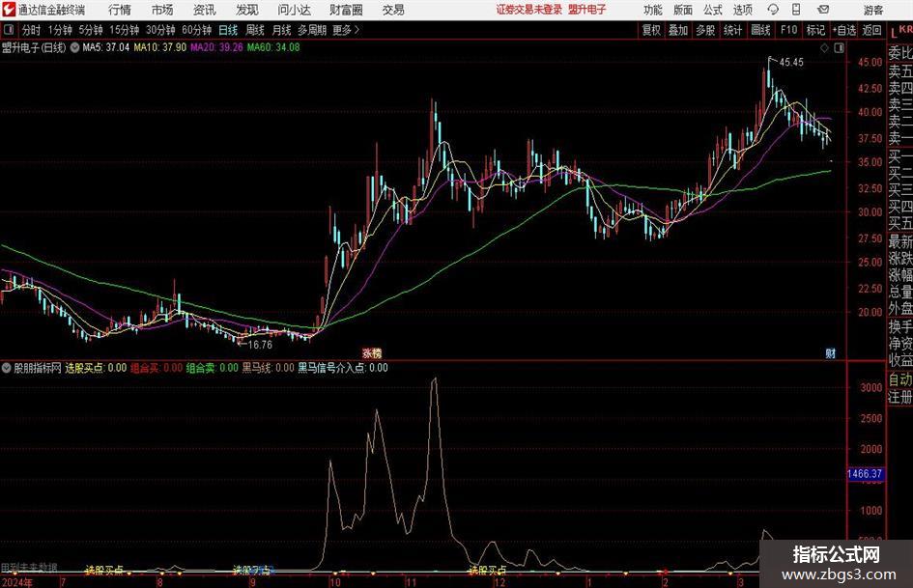Click the 财 marker on the chart
913x588 pixels.
pos(830,352)
